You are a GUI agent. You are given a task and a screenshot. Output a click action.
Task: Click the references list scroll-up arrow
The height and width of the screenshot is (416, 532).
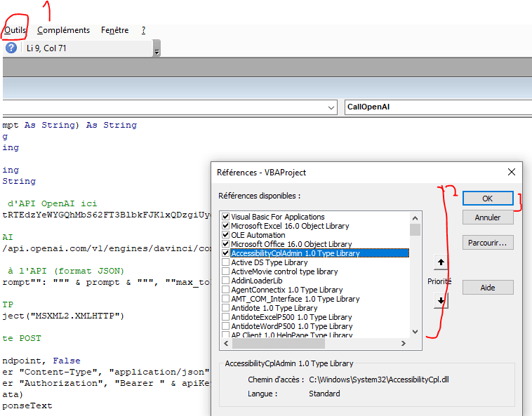[x=415, y=216]
